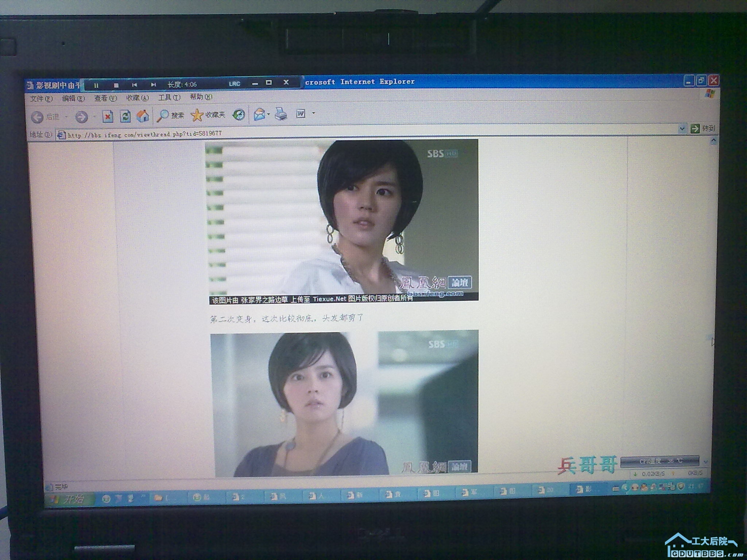Open the browsing history pane

pyautogui.click(x=239, y=114)
